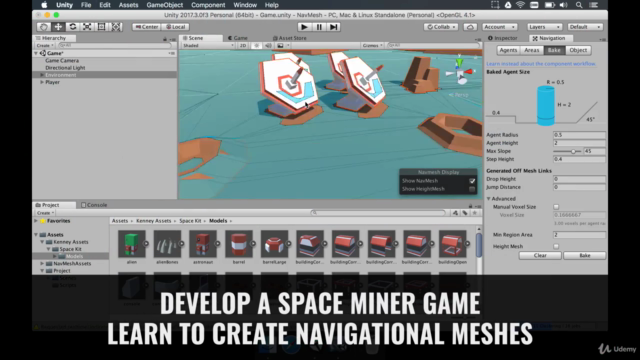Open the Gizmos dropdown
Image resolution: width=640 pixels, height=360 pixels.
point(372,45)
